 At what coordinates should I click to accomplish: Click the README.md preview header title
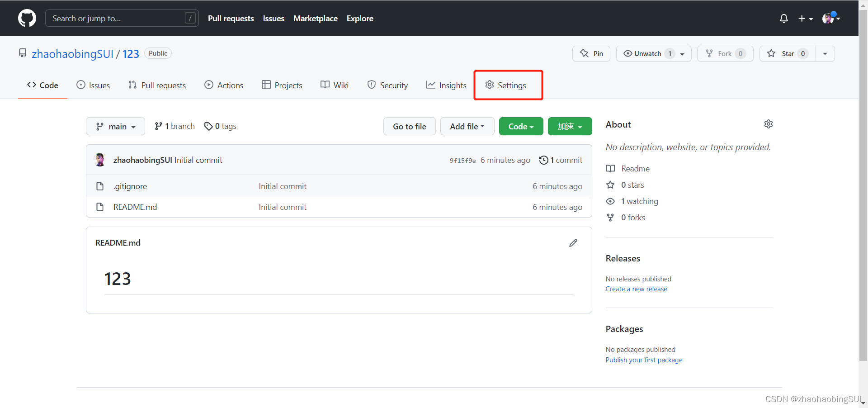click(118, 243)
